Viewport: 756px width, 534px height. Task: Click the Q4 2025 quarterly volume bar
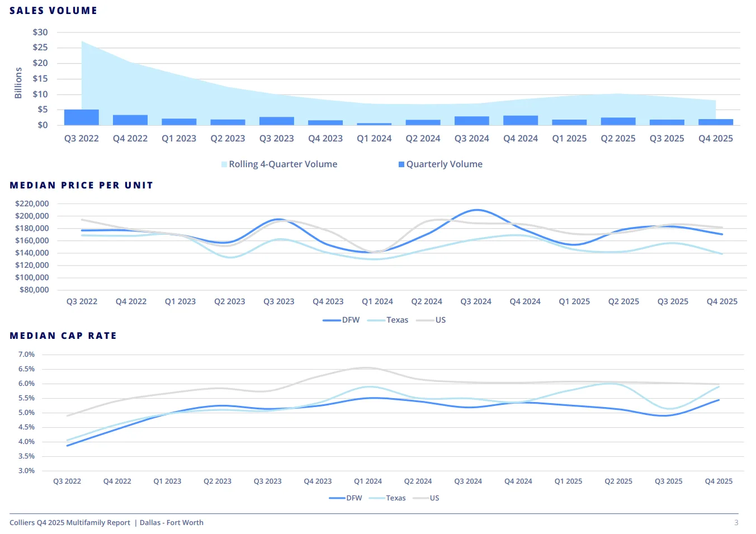coord(716,122)
